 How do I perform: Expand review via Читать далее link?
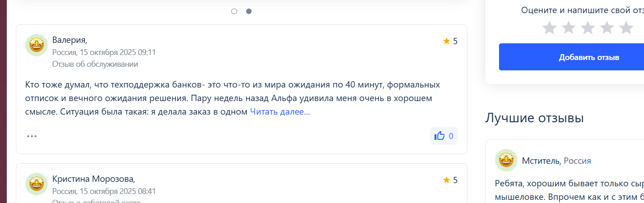tap(280, 112)
